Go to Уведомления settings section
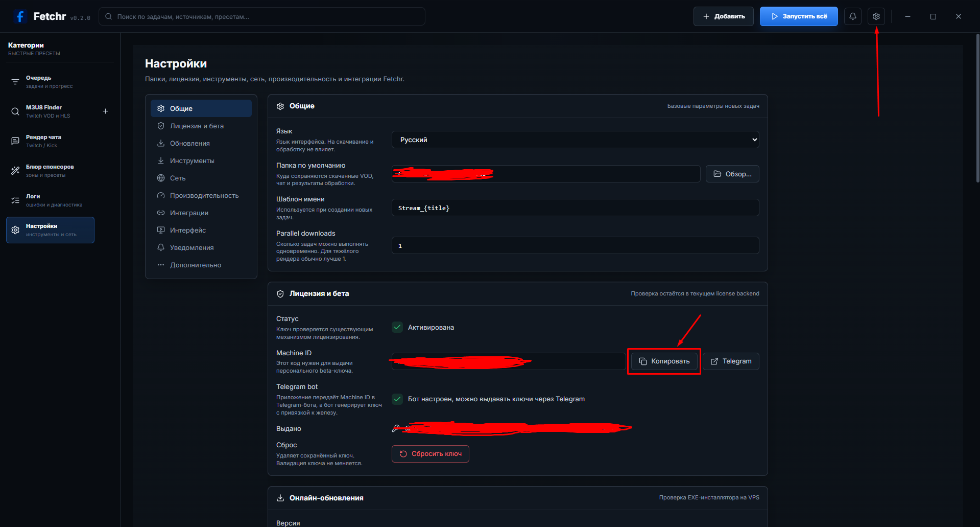Image resolution: width=980 pixels, height=527 pixels. 201,247
